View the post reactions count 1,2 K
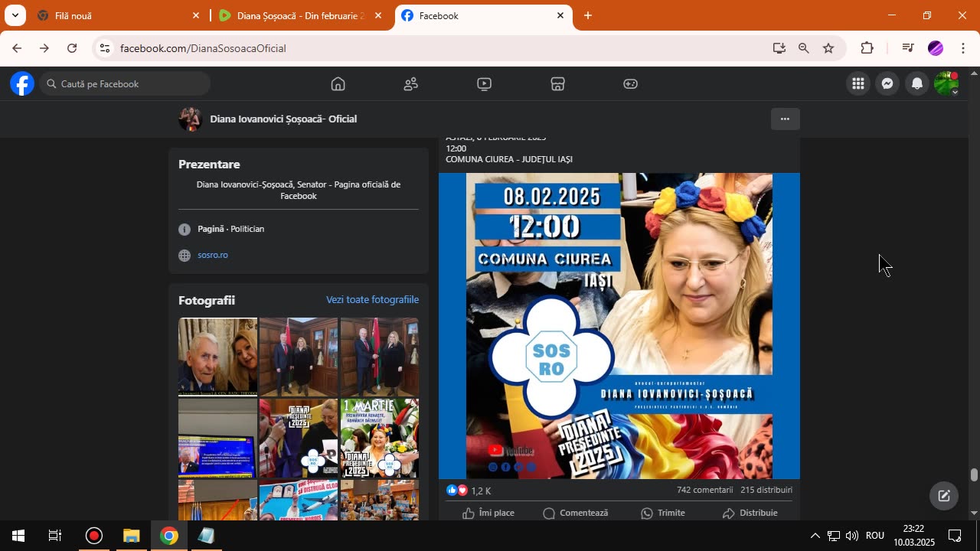 [481, 491]
